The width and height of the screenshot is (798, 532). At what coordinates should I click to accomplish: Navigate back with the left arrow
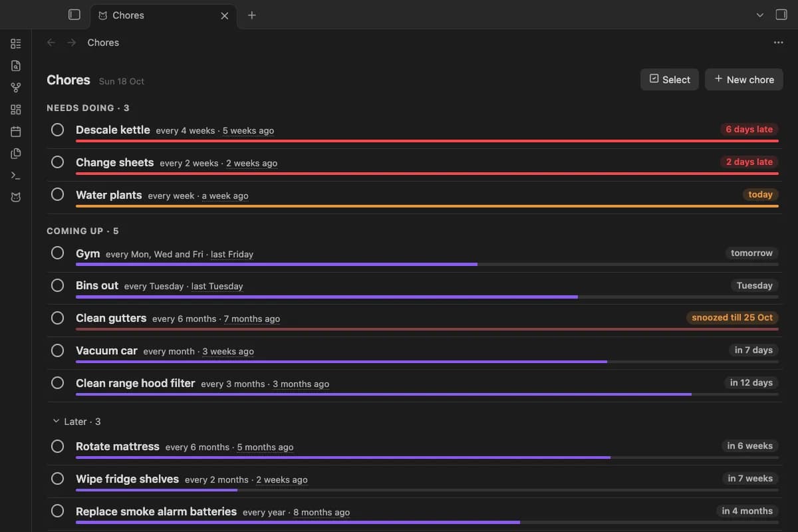click(51, 43)
